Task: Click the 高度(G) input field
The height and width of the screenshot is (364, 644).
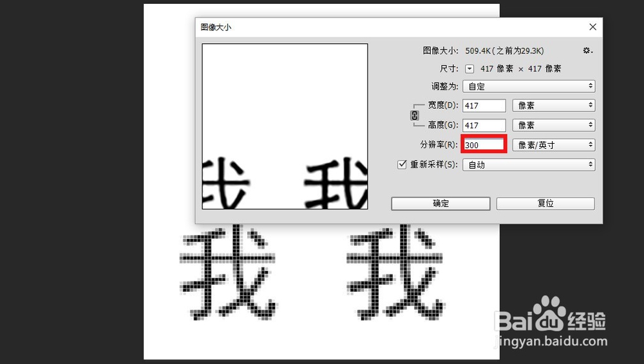Action: 484,125
